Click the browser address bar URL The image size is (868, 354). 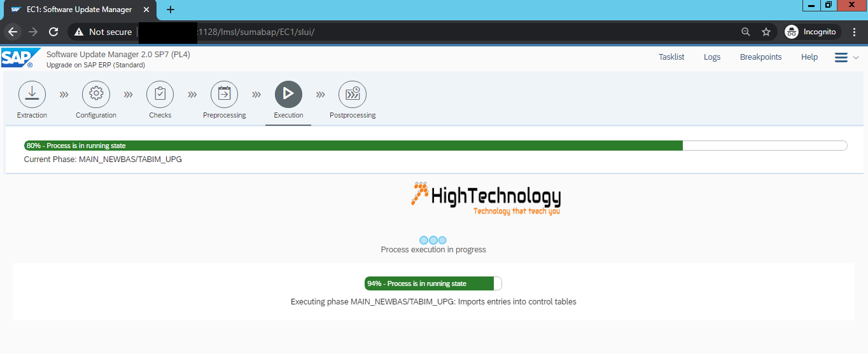[x=256, y=32]
